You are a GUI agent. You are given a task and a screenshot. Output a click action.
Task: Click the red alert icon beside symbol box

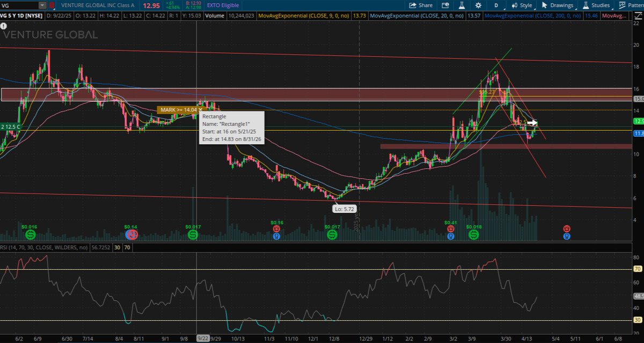[x=52, y=5]
